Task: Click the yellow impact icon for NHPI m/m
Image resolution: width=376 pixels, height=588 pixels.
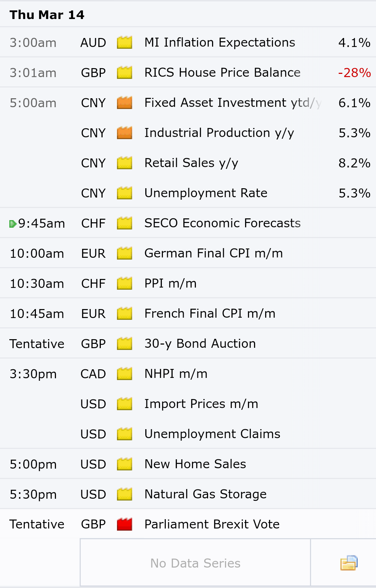Action: [x=124, y=374]
